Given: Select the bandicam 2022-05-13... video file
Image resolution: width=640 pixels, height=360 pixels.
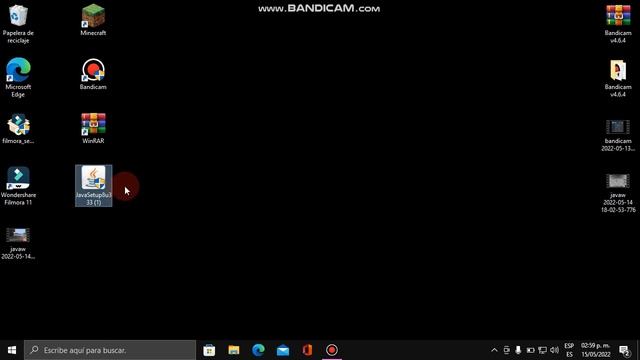Looking at the screenshot, I should coord(618,135).
